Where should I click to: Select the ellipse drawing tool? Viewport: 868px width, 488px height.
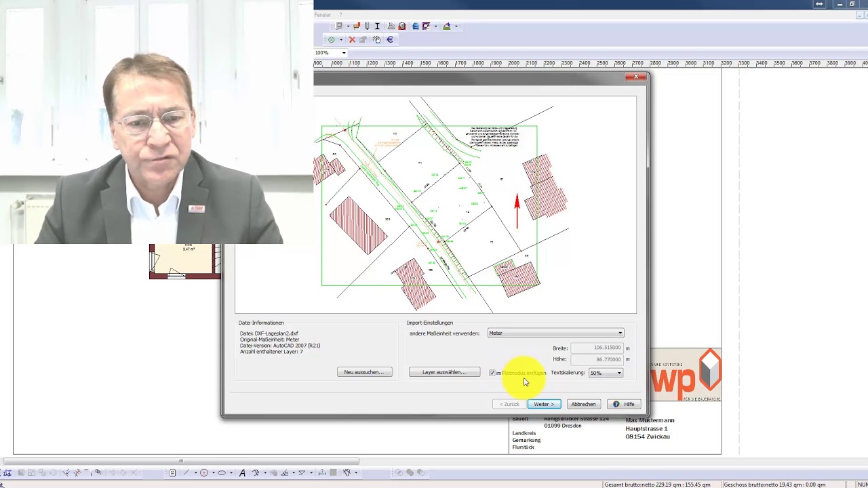[222, 472]
